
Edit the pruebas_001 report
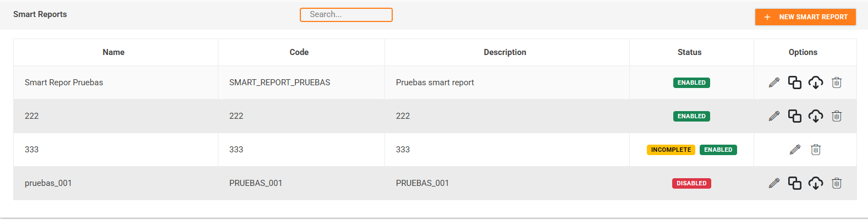tap(774, 183)
